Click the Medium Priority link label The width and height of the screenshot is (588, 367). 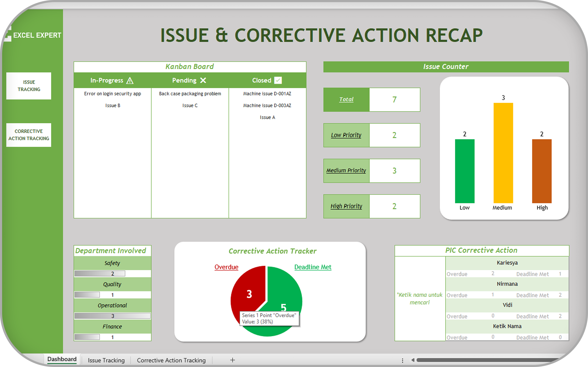coord(346,170)
